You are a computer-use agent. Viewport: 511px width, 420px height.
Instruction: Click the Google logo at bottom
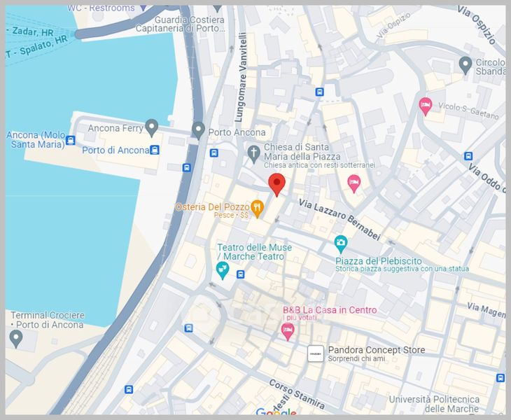(x=276, y=412)
